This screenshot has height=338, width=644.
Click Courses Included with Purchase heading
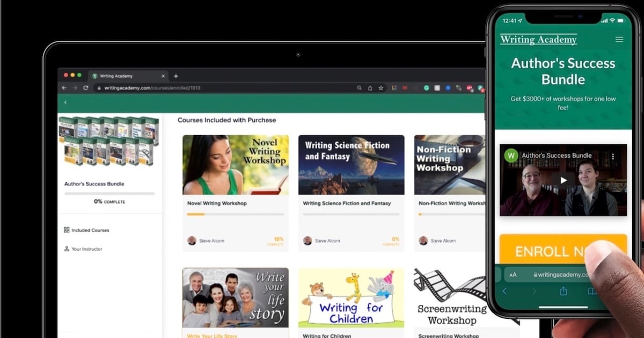pos(227,120)
